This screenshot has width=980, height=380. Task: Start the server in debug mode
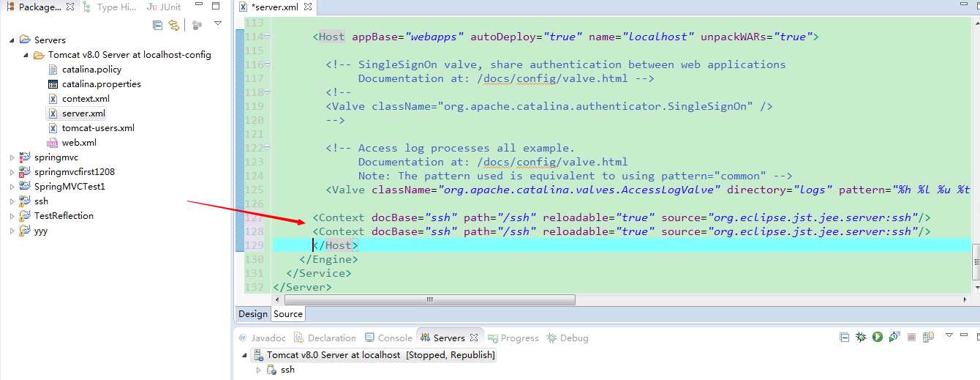tap(861, 338)
